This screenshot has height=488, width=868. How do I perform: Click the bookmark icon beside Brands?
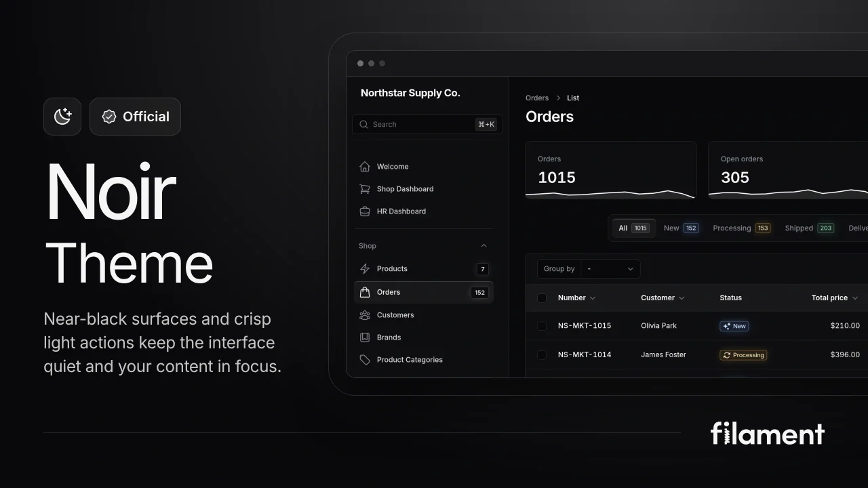click(x=365, y=338)
